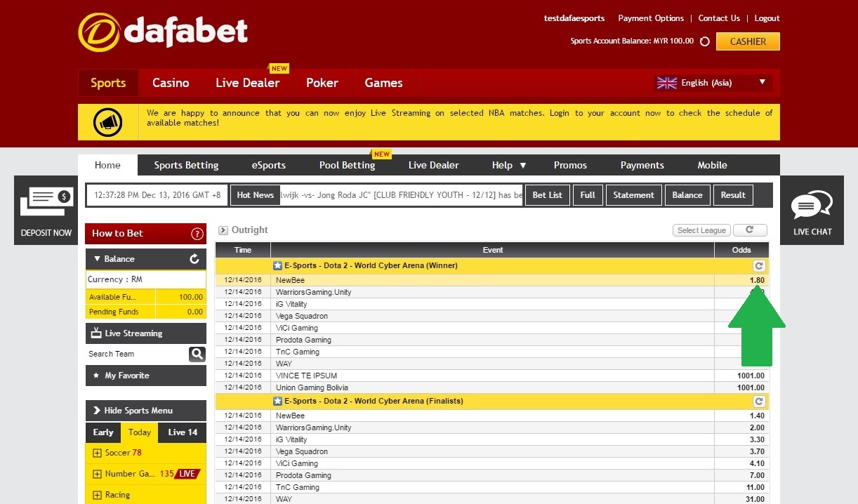The width and height of the screenshot is (858, 504).
Task: Refresh the Balance panel
Action: click(196, 258)
